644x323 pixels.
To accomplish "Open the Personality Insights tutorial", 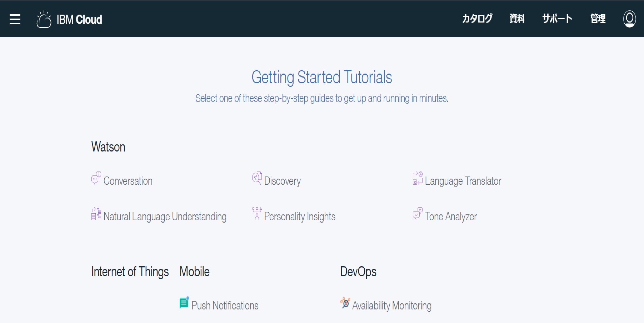I will tap(300, 217).
